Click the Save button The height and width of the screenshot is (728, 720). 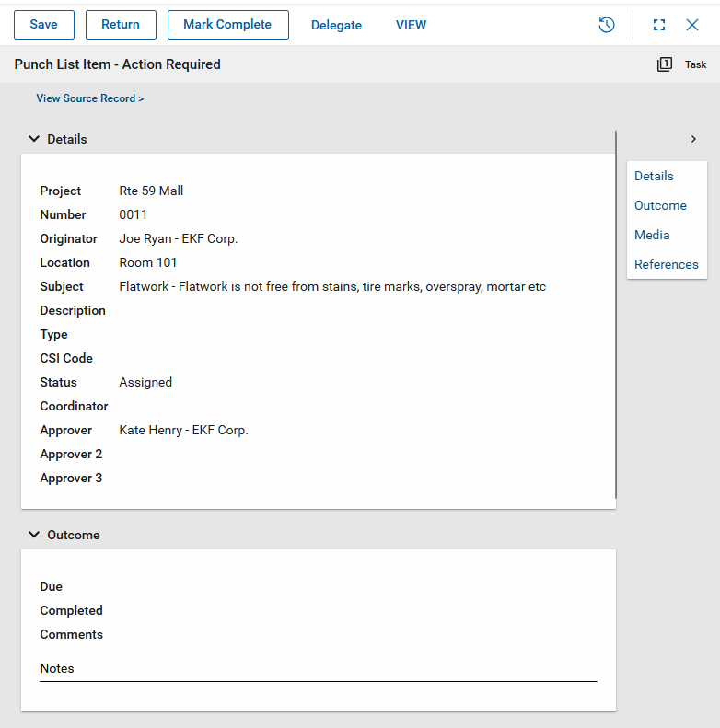[43, 25]
